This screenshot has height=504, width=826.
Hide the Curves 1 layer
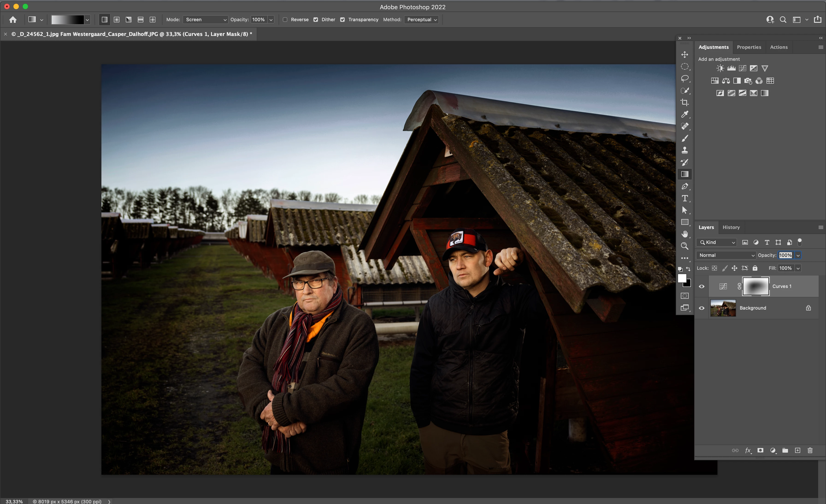coord(702,287)
